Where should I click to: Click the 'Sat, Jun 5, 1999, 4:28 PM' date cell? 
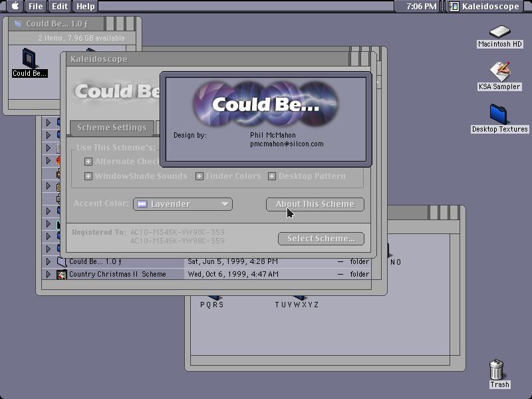233,261
